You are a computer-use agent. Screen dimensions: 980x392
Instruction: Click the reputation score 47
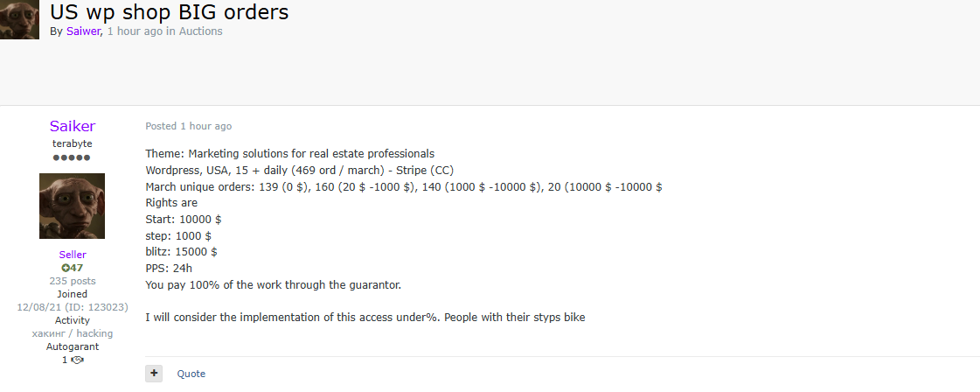coord(76,269)
